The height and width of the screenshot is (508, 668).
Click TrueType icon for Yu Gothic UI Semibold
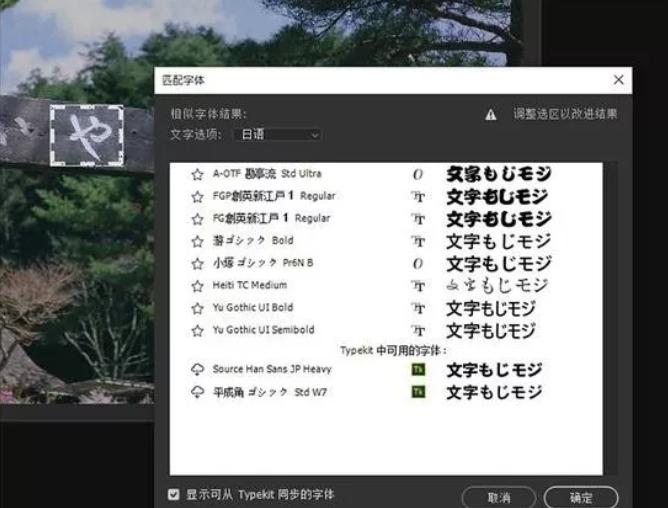(x=418, y=331)
